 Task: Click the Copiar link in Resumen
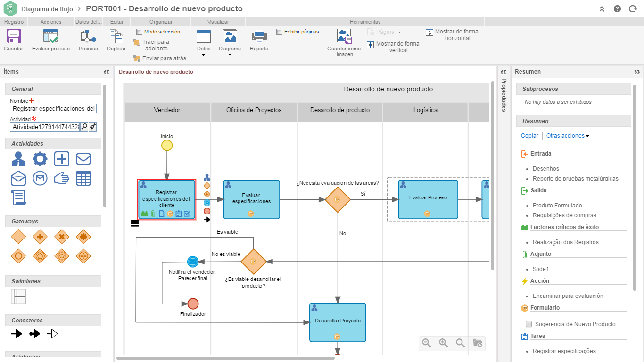pos(529,136)
